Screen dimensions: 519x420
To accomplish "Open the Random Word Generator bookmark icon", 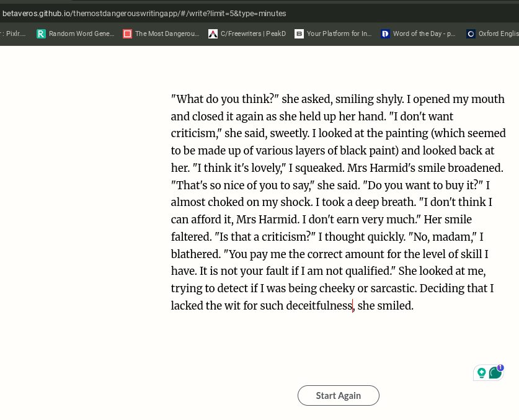I will pos(41,34).
